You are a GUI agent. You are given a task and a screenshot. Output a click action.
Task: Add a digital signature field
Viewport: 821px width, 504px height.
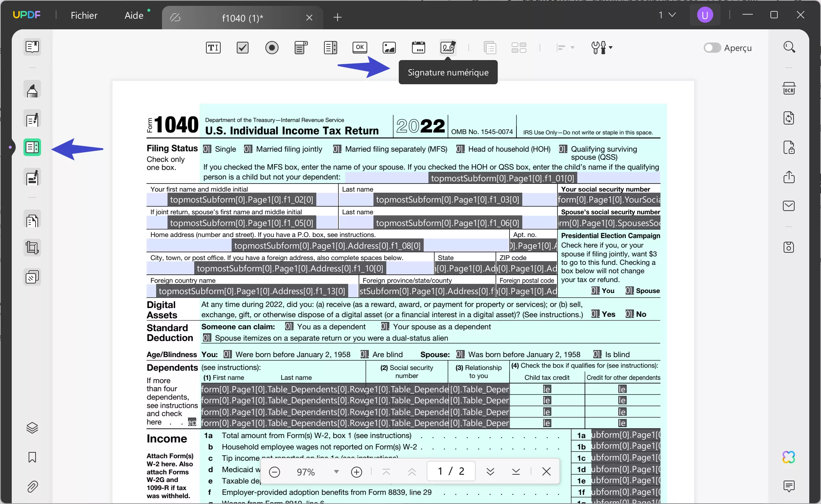[448, 48]
